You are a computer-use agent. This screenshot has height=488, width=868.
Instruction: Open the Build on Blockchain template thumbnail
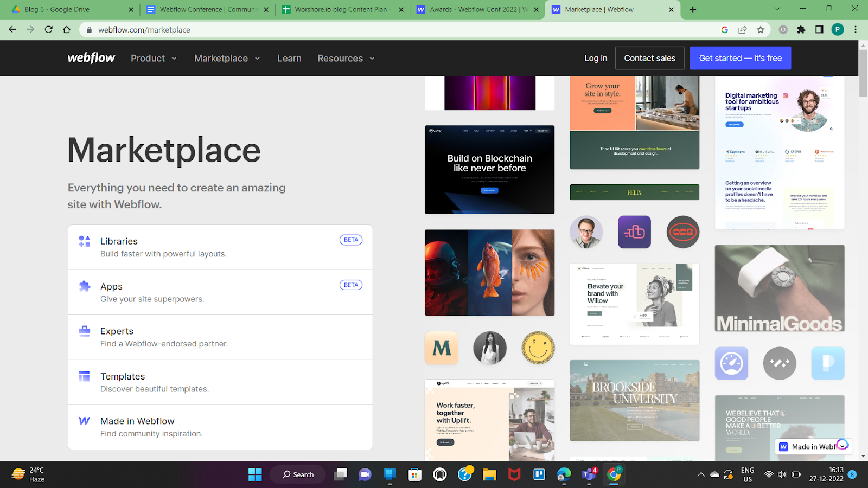[x=490, y=170]
